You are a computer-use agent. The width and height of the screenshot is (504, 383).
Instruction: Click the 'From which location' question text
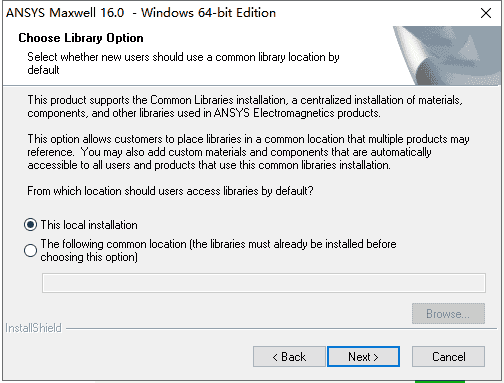[170, 191]
